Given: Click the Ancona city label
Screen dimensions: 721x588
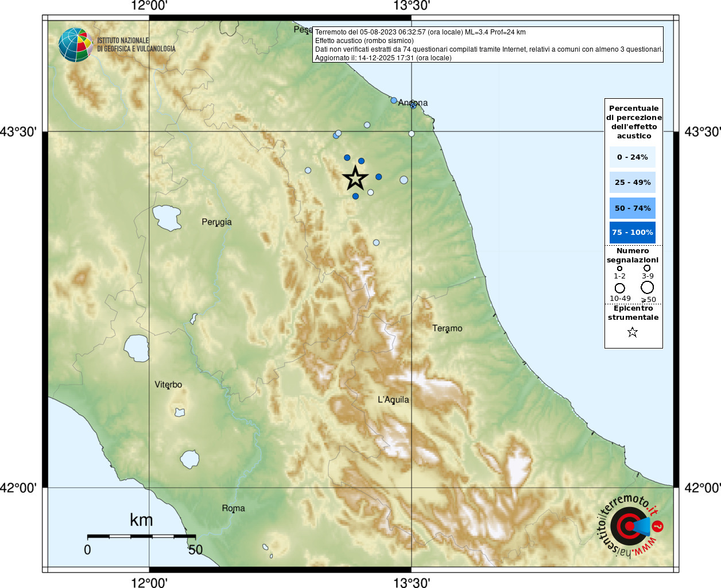Looking at the screenshot, I should 413,103.
